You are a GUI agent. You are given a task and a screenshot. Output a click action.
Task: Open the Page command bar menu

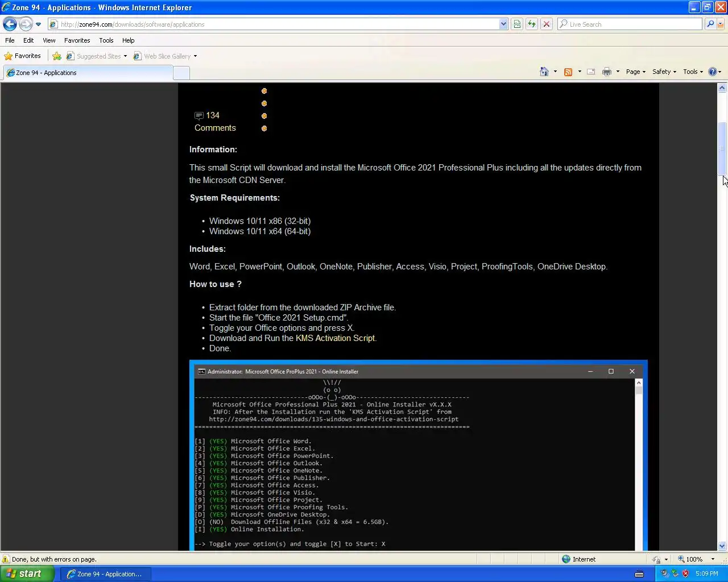point(636,72)
